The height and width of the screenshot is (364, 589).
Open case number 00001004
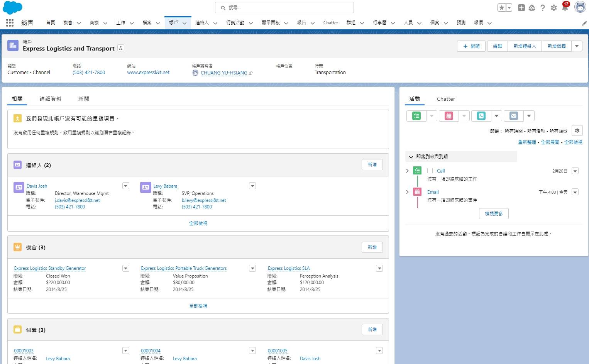click(x=151, y=351)
